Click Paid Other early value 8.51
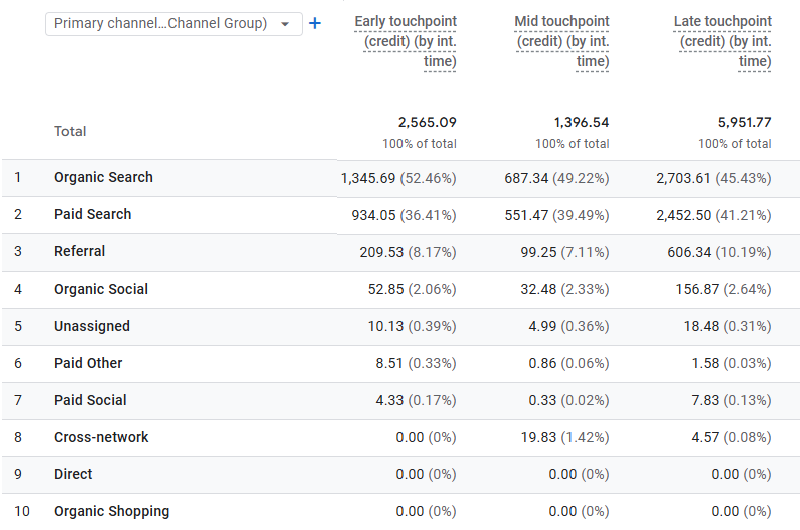 389,363
